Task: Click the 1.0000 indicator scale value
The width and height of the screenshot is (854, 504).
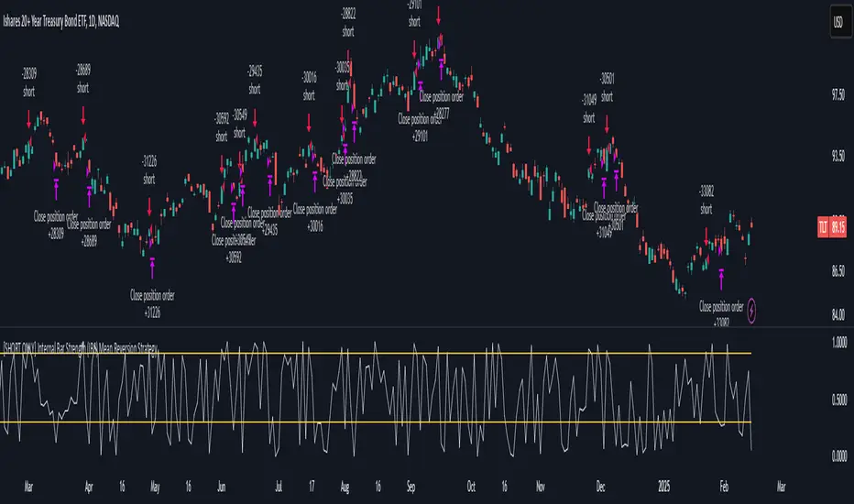Action: (x=839, y=342)
